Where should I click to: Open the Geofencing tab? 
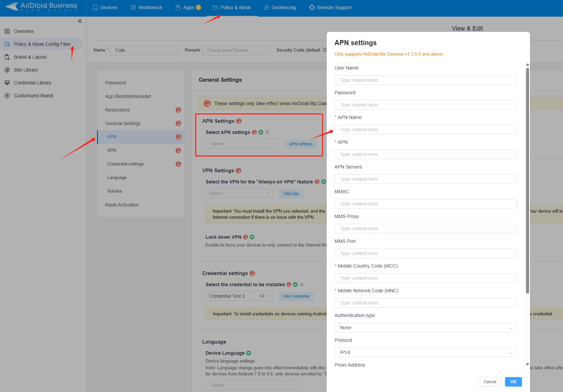click(280, 7)
